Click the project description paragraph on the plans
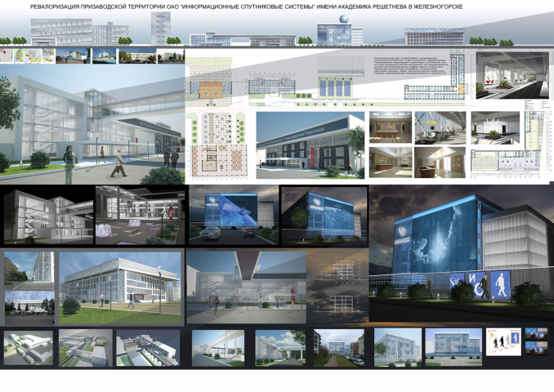Viewport: 554px width, 392px height. tap(410, 65)
